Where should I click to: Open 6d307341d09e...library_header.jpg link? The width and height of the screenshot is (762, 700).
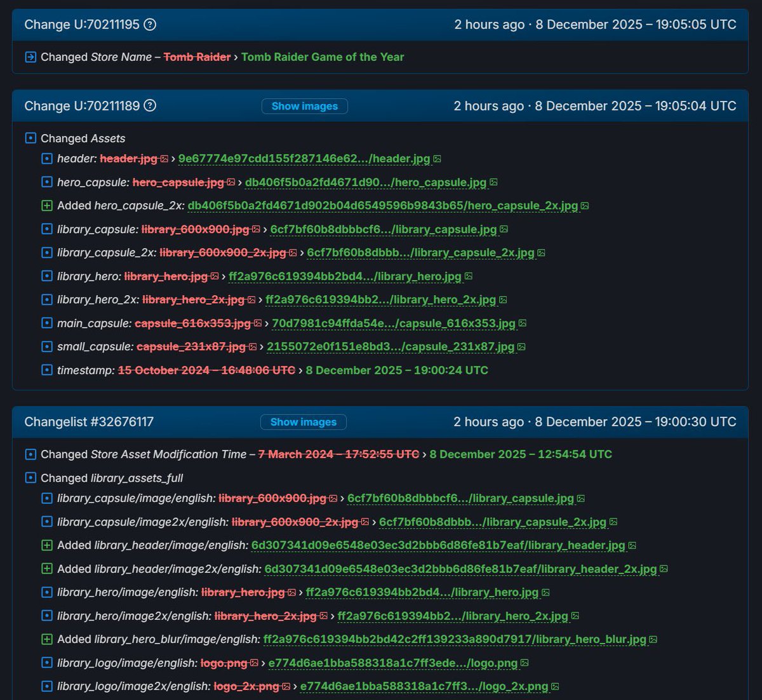click(438, 545)
